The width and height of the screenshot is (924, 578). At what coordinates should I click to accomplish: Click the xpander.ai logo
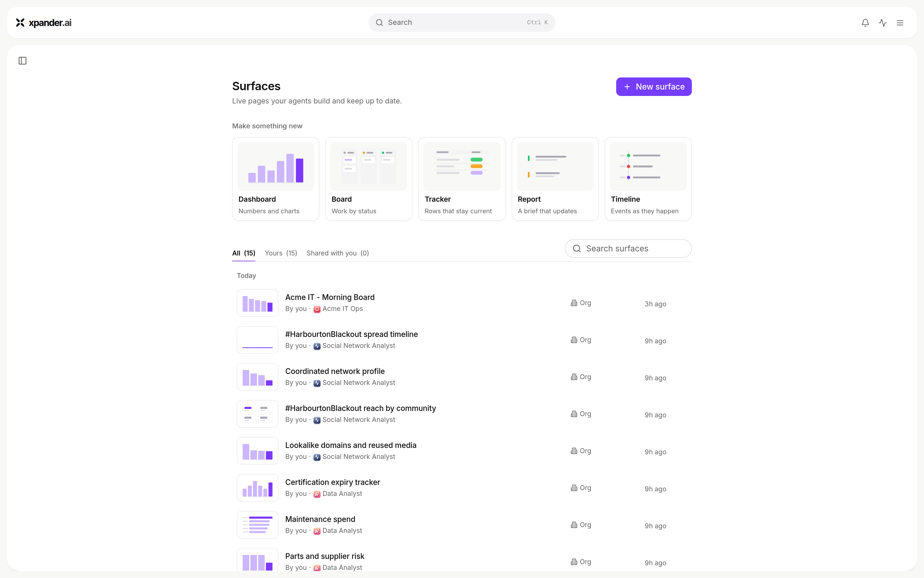[44, 23]
